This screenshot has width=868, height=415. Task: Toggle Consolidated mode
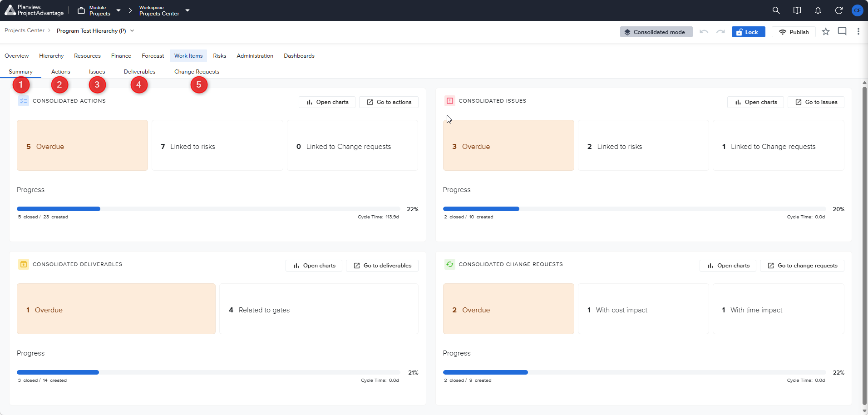tap(656, 32)
